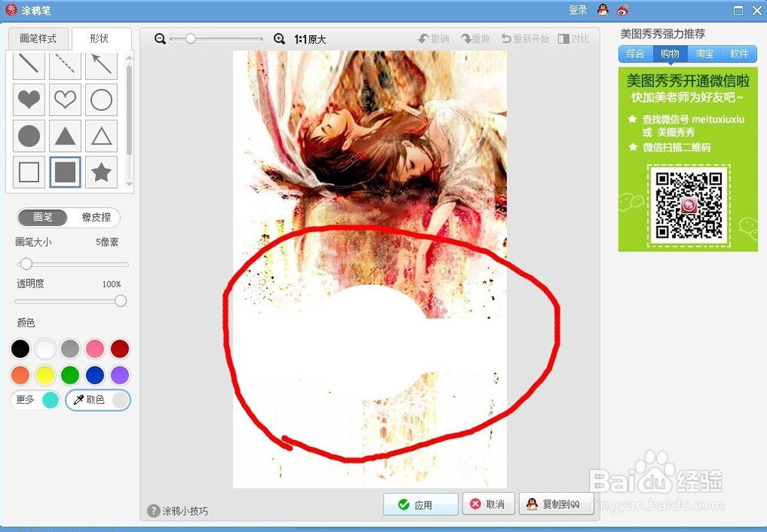
Task: Click the shape list scrollbar down arrow
Action: [129, 184]
